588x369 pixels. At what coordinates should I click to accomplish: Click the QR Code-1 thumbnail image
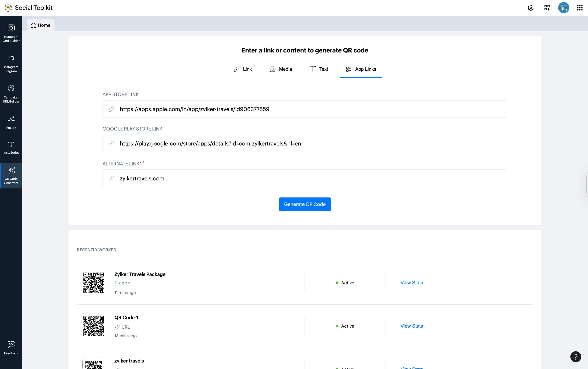[x=94, y=326]
